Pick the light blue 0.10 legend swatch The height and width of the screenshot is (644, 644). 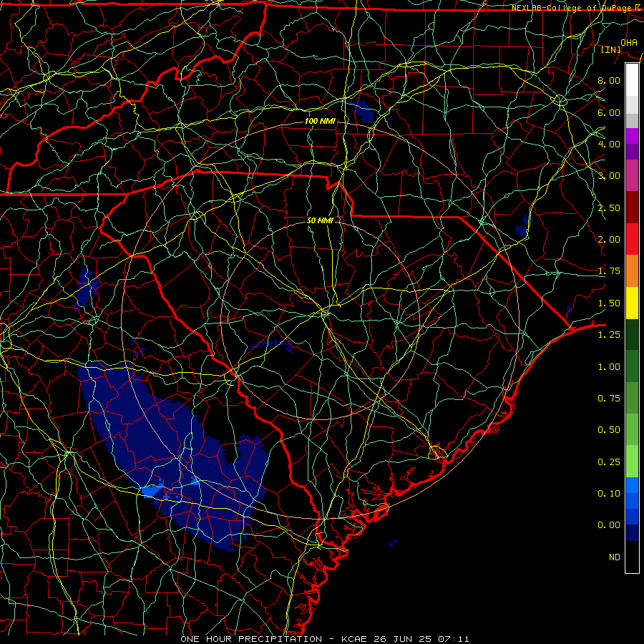point(632,485)
